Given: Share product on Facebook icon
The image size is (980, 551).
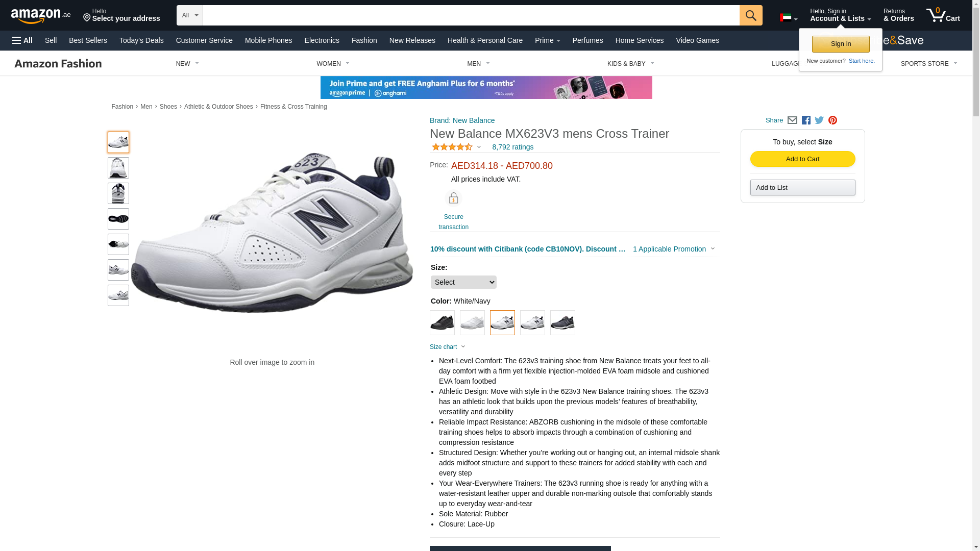Looking at the screenshot, I should tap(806, 120).
